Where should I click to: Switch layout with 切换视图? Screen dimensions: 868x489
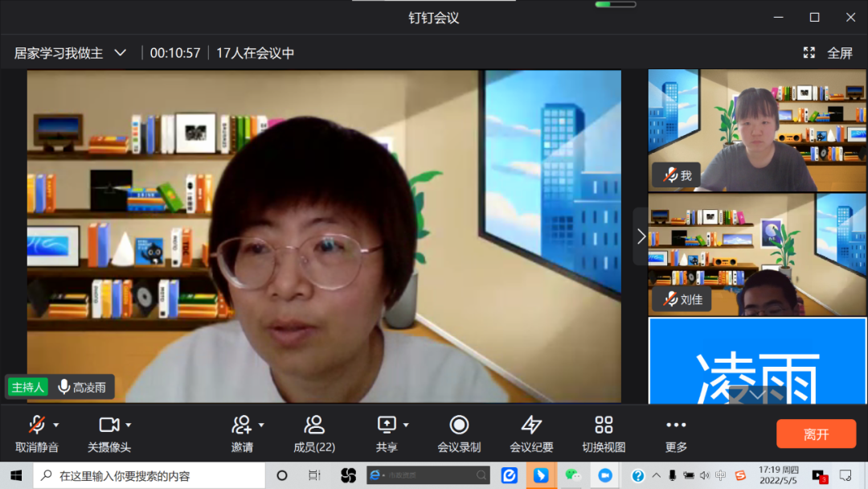tap(604, 434)
